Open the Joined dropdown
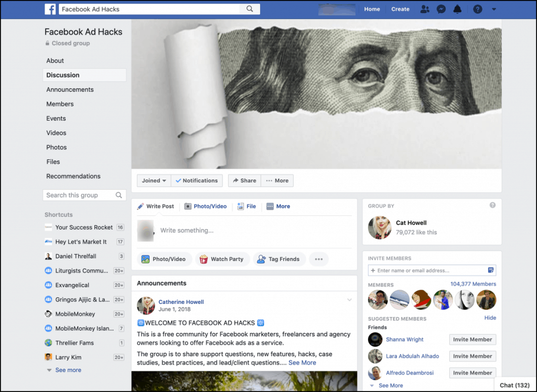 (154, 180)
